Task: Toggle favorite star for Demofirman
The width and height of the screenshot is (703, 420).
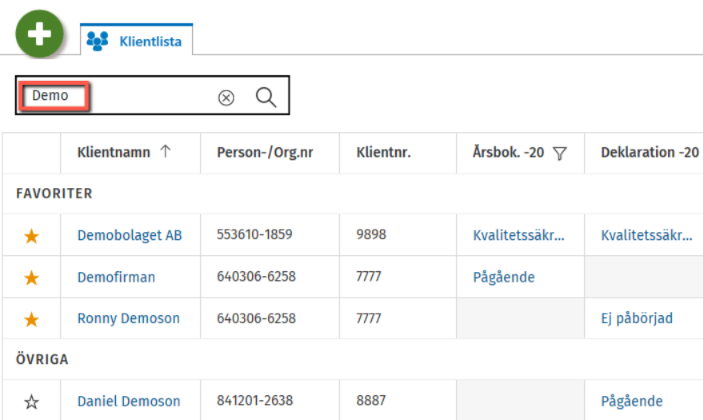Action: 31,277
